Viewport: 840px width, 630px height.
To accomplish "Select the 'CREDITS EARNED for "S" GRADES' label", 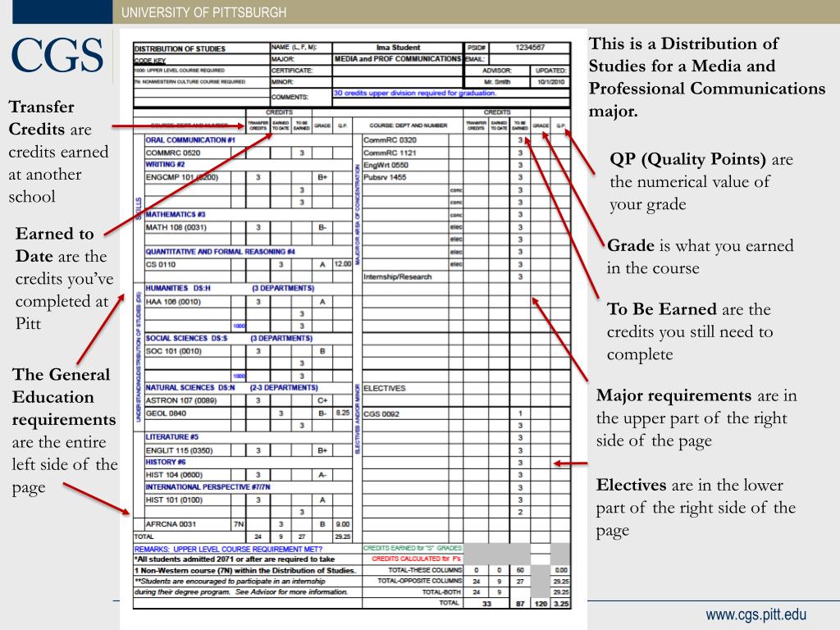I will point(413,548).
